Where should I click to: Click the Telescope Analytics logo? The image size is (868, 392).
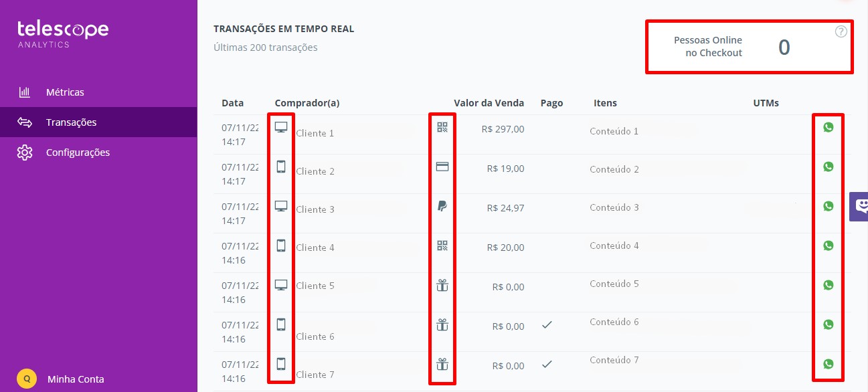point(62,34)
